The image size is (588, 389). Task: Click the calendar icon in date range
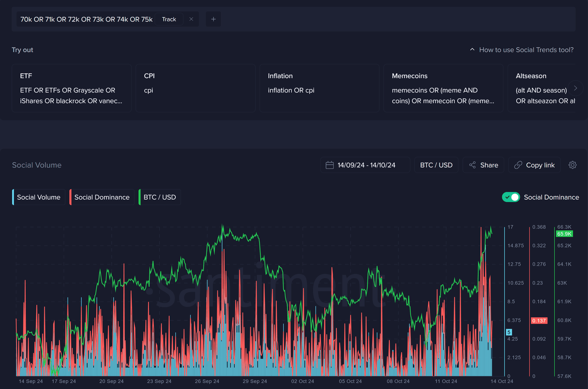[x=330, y=165]
